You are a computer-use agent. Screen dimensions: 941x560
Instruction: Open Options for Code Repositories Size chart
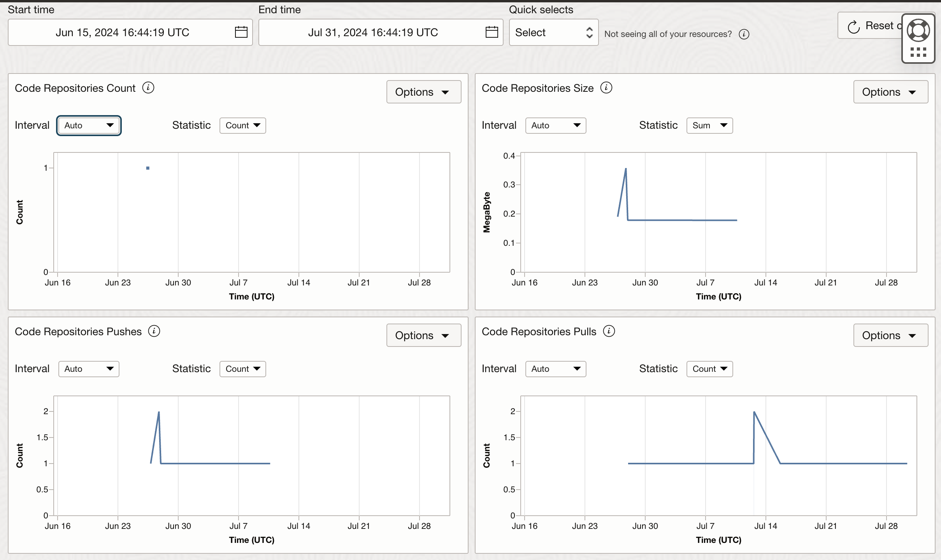pyautogui.click(x=890, y=92)
